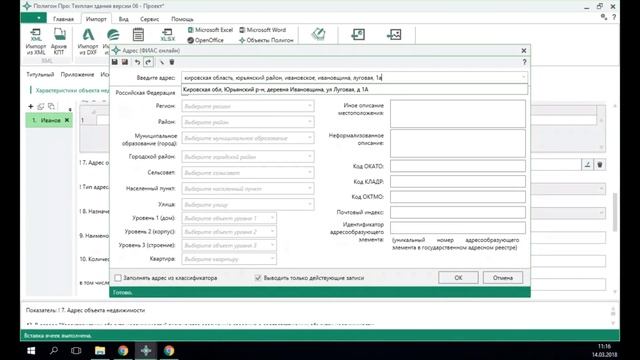Viewport: 640px width, 360px height.
Task: Close the 1. Иванов item with X
Action: point(67,120)
